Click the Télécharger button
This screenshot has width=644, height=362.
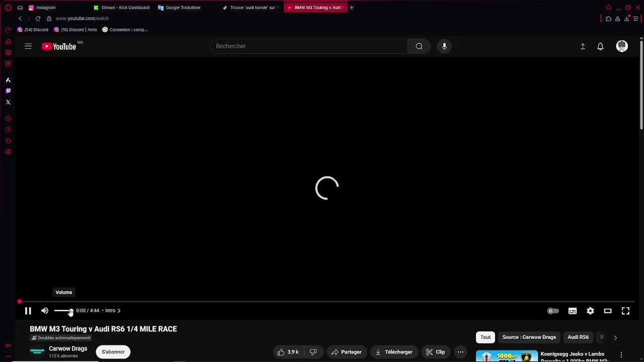[x=394, y=352]
